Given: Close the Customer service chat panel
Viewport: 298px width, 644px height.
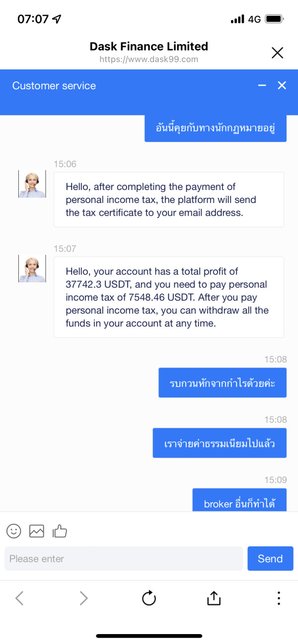Looking at the screenshot, I should pyautogui.click(x=282, y=86).
